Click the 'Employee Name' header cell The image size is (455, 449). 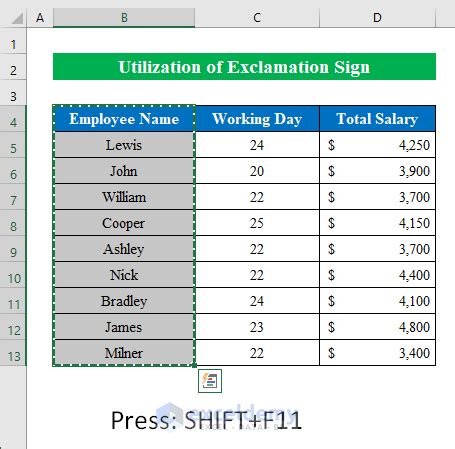(124, 119)
